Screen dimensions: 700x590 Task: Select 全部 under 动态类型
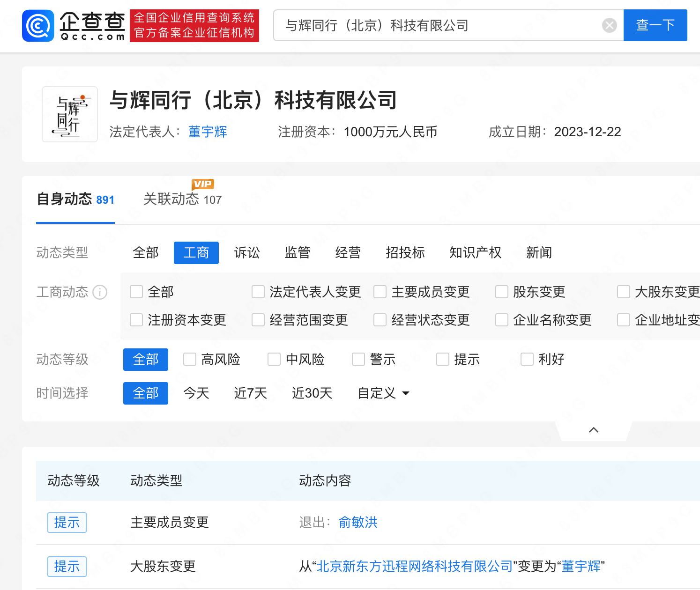(146, 253)
